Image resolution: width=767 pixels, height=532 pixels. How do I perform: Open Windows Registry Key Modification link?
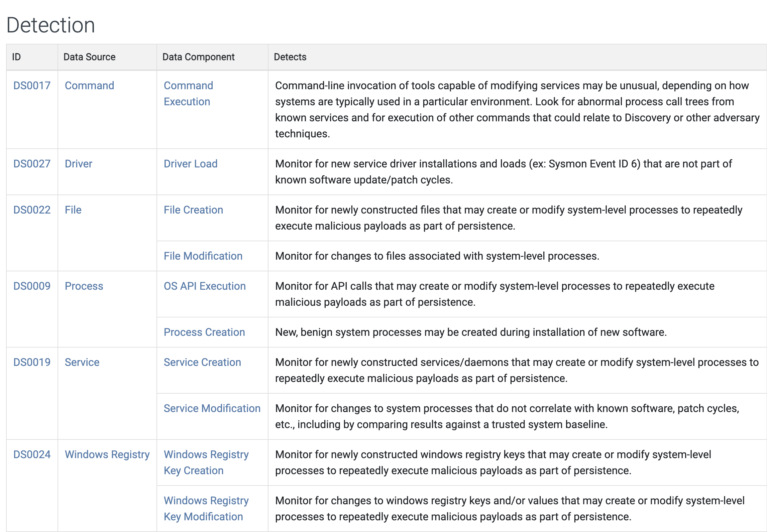206,509
